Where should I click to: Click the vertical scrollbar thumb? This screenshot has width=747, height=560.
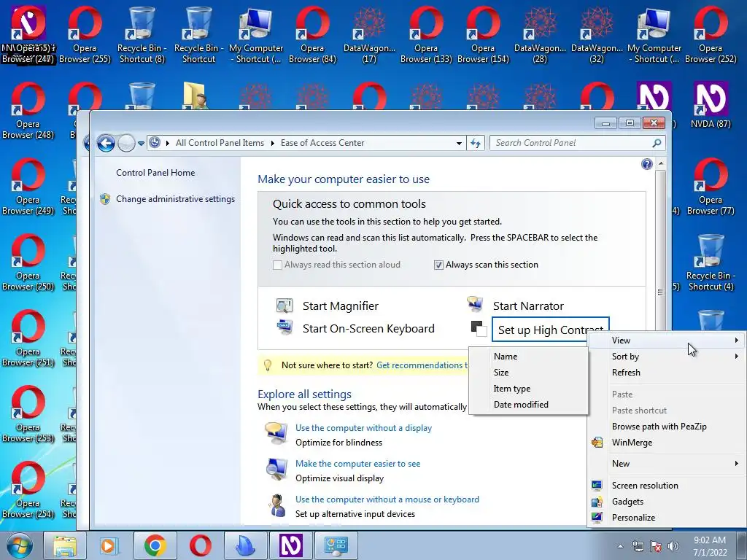[660, 292]
